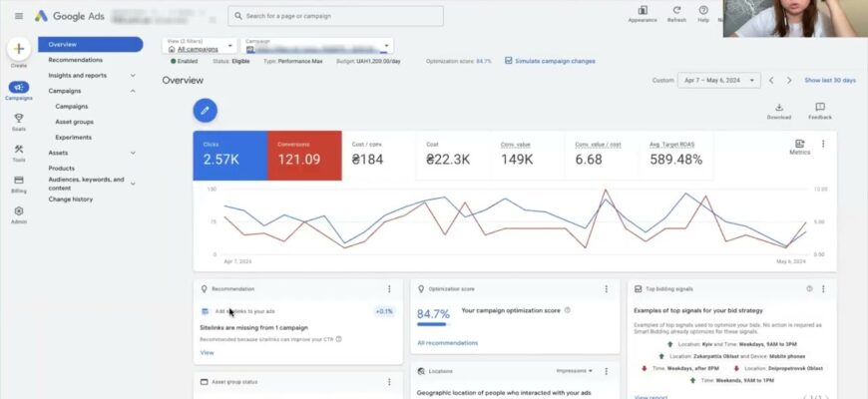868x399 pixels.
Task: Open the All campaigns view dropdown
Action: (200, 46)
